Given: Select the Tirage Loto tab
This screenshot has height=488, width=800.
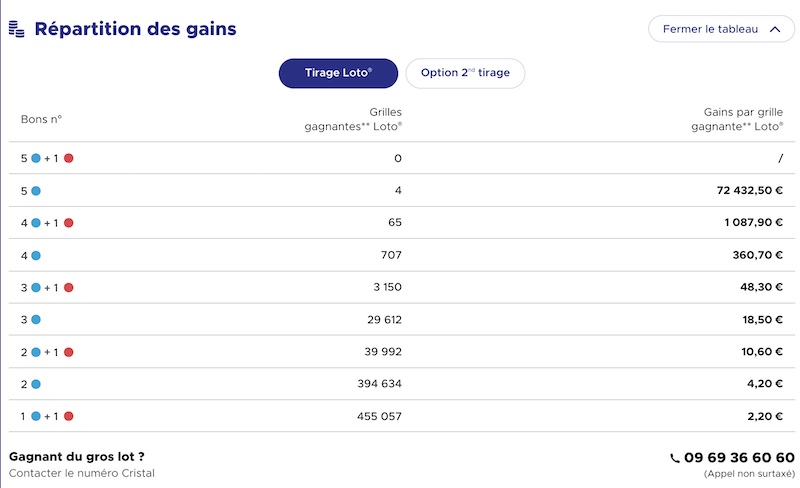Looking at the screenshot, I should coord(338,73).
